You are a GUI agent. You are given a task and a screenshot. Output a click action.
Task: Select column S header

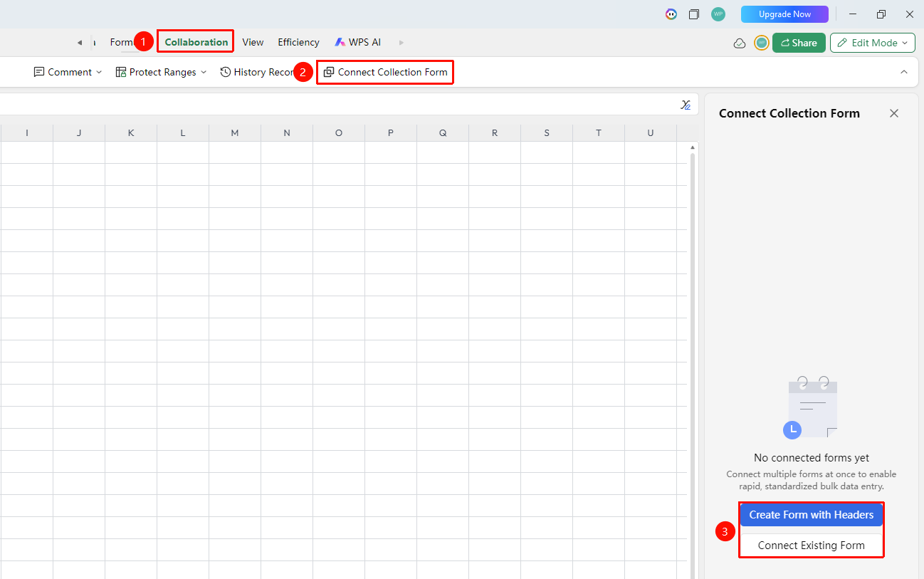547,133
